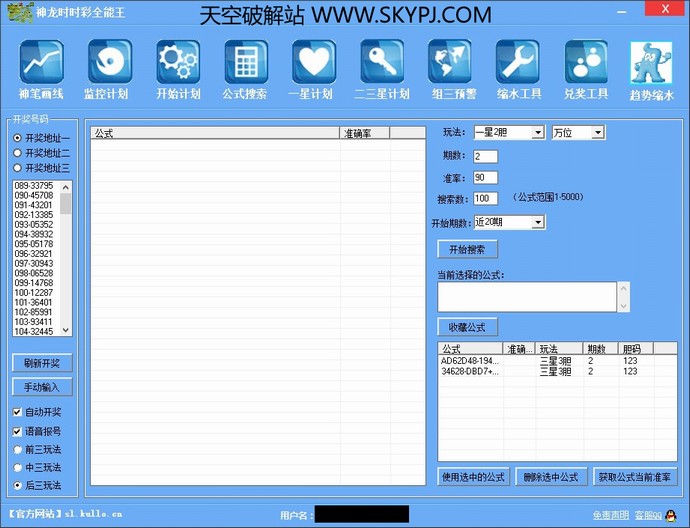This screenshot has width=690, height=528.
Task: Open the 二三星计划 key icon
Action: [x=382, y=64]
